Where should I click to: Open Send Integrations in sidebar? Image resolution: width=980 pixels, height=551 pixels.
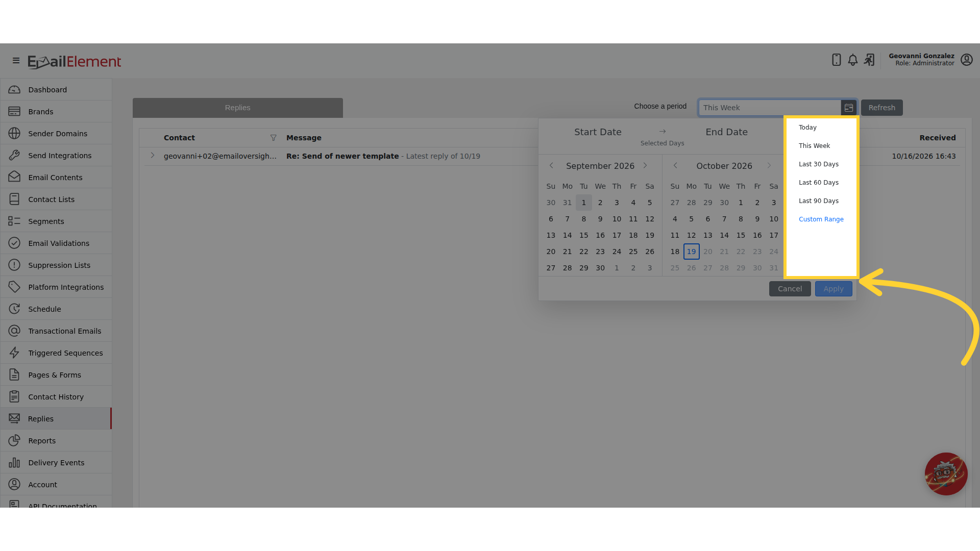[x=56, y=156]
